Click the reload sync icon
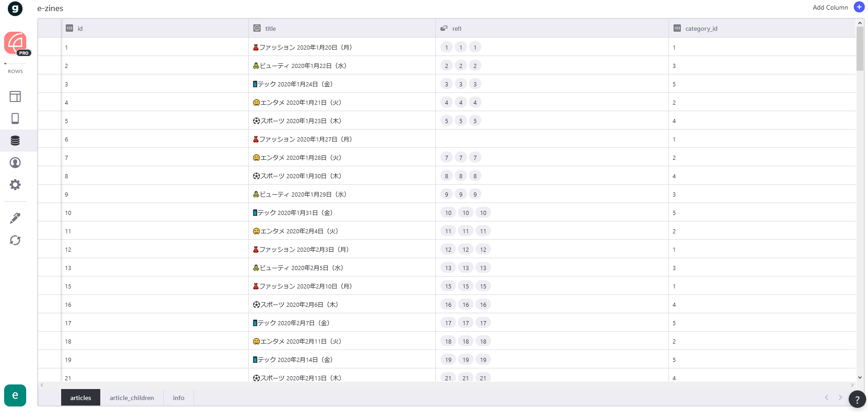 tap(15, 240)
